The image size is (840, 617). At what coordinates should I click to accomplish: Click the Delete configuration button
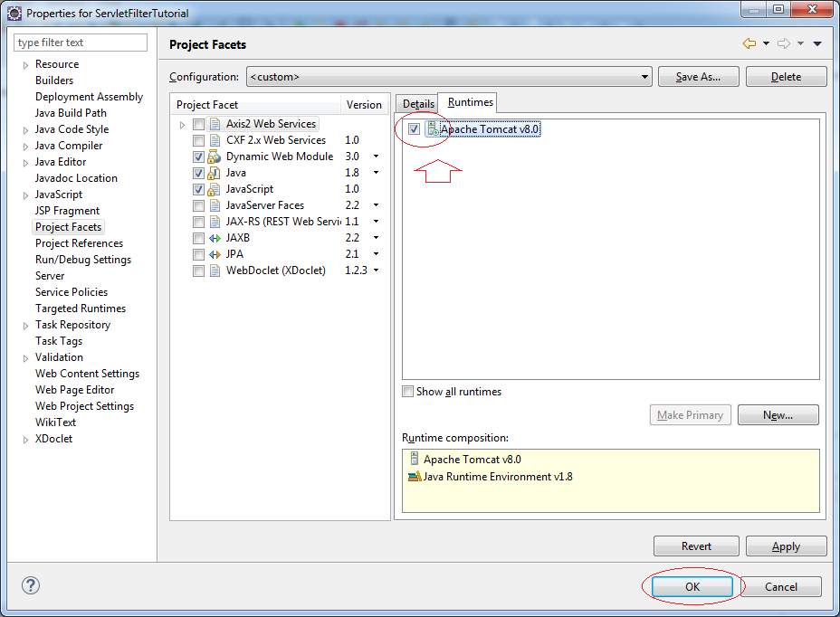[x=786, y=77]
